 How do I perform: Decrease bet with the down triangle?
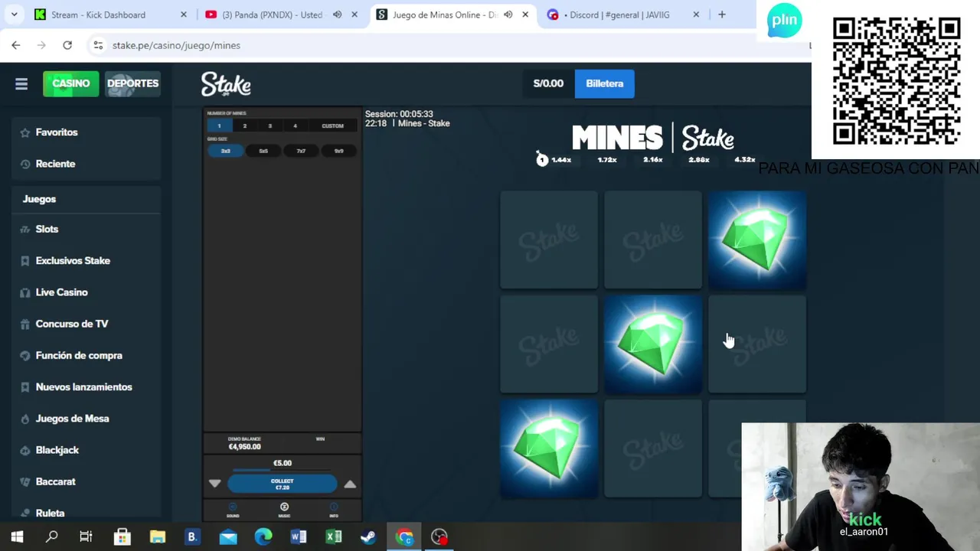(x=214, y=484)
